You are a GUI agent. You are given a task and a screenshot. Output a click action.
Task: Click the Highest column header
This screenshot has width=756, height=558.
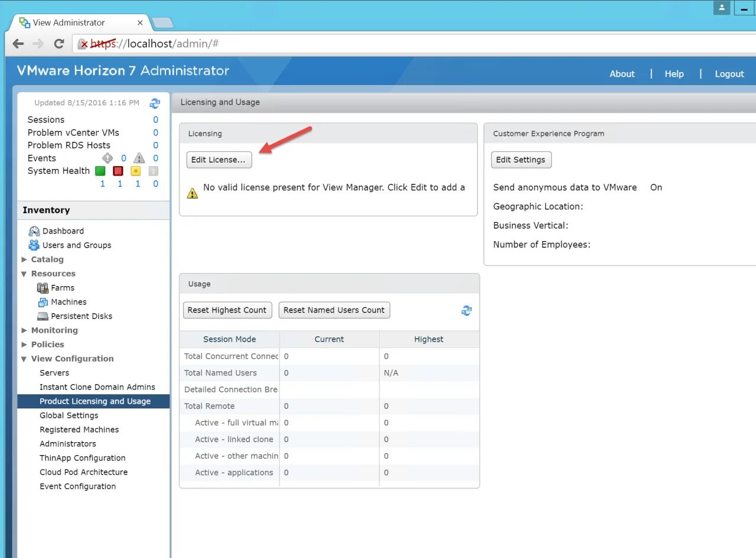pos(429,339)
